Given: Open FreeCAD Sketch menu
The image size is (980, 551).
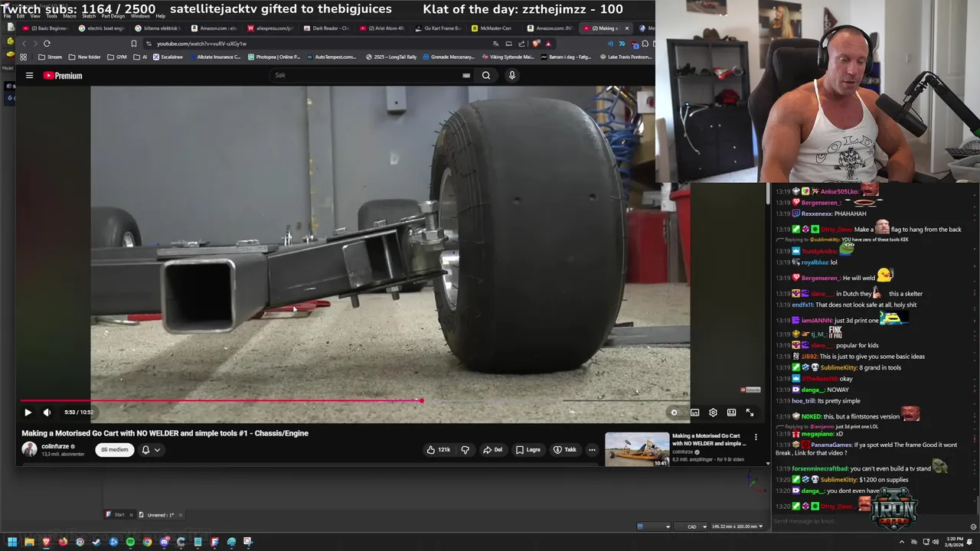Looking at the screenshot, I should pyautogui.click(x=89, y=16).
